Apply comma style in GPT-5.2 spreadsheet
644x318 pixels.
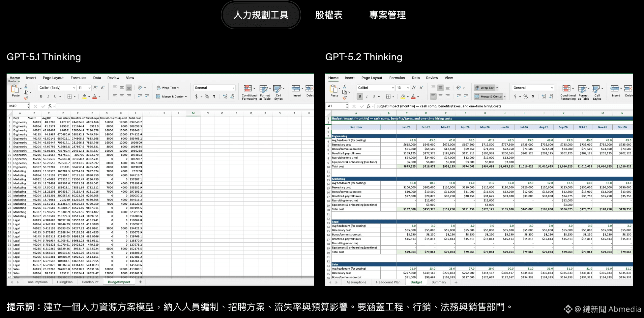(x=533, y=96)
